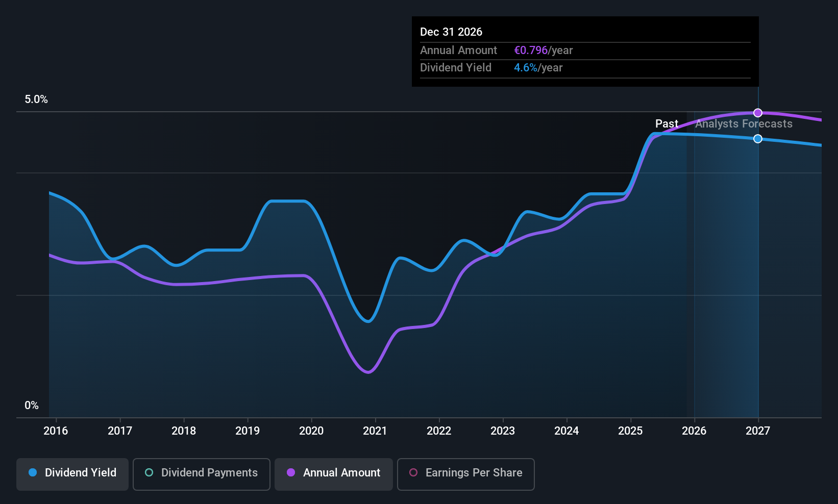838x504 pixels.
Task: Select the 2021 axis year label
Action: coord(375,431)
